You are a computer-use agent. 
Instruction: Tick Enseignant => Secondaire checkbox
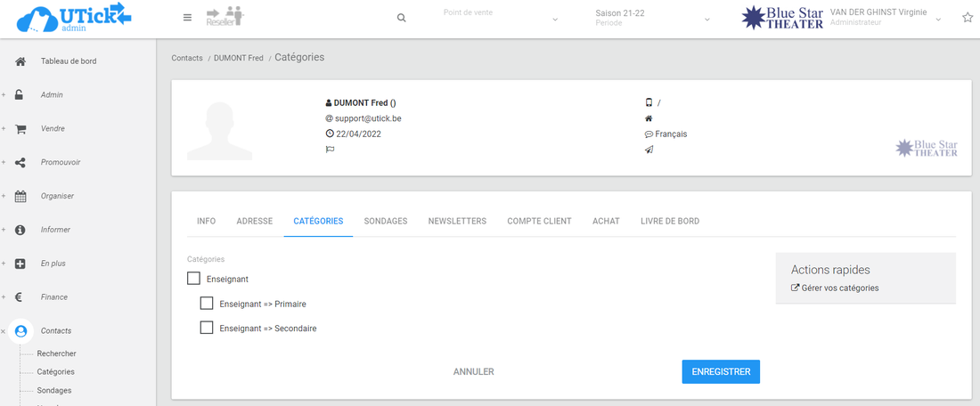pyautogui.click(x=207, y=328)
